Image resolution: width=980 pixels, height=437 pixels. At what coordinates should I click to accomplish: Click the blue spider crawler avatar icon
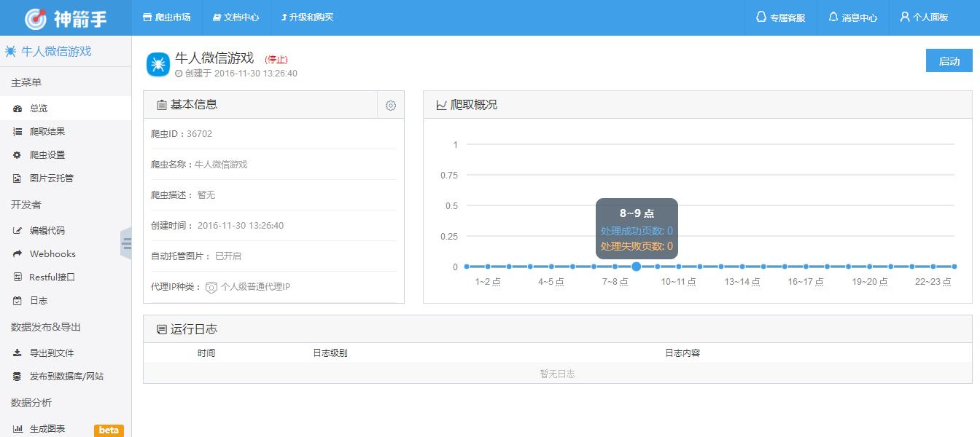[158, 65]
